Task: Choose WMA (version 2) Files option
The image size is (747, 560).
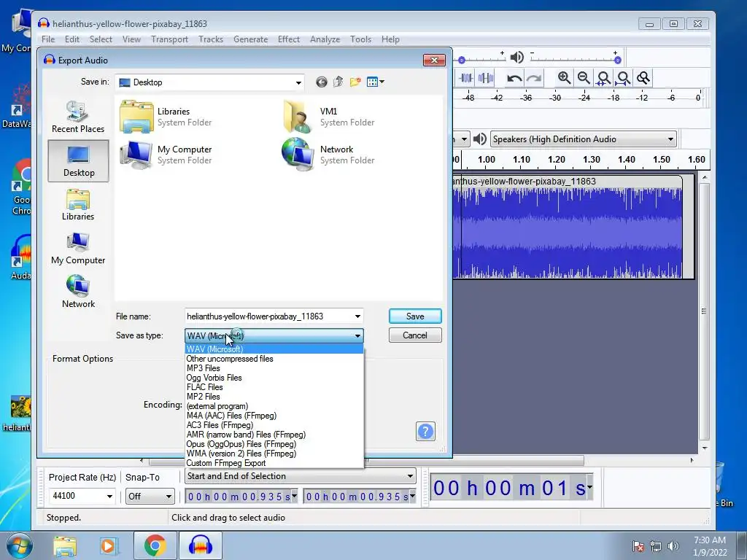Action: (x=274, y=454)
